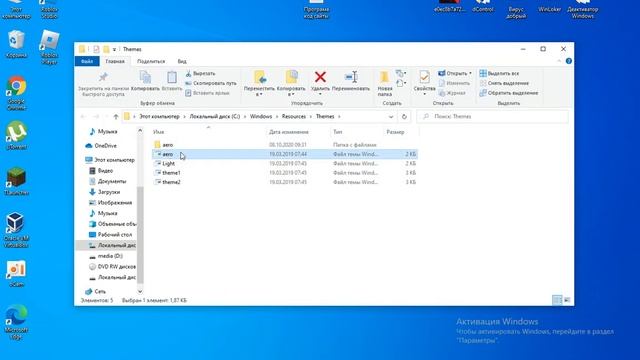Open media (D:) drive in navigation pane
640x360 pixels.
[x=106, y=256]
